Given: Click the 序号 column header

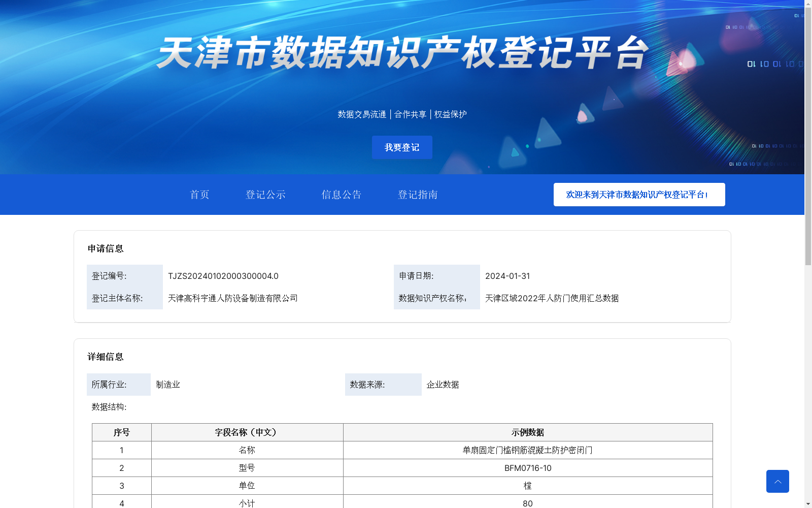Looking at the screenshot, I should tap(122, 432).
